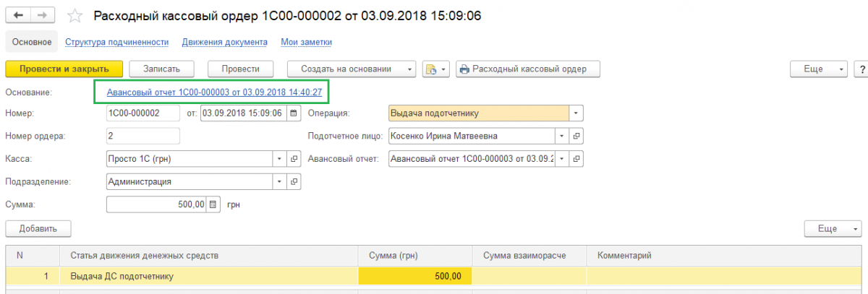Screen dimensions: 868x294
Task: Open Касса record with the open icon
Action: pos(294,159)
